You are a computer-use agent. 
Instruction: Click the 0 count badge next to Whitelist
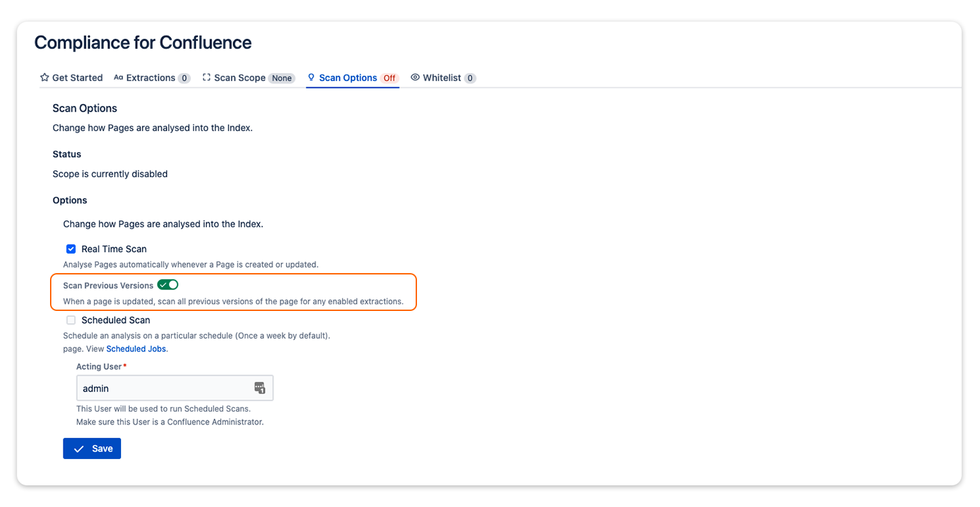[470, 78]
